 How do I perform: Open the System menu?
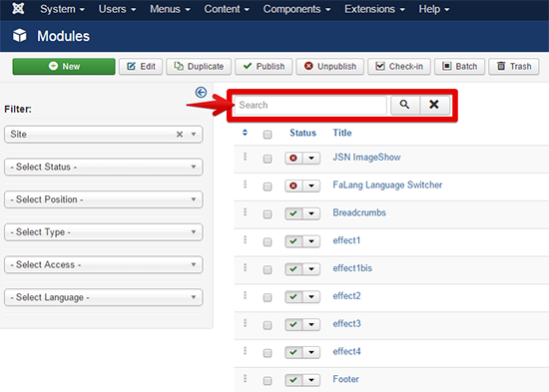(62, 9)
